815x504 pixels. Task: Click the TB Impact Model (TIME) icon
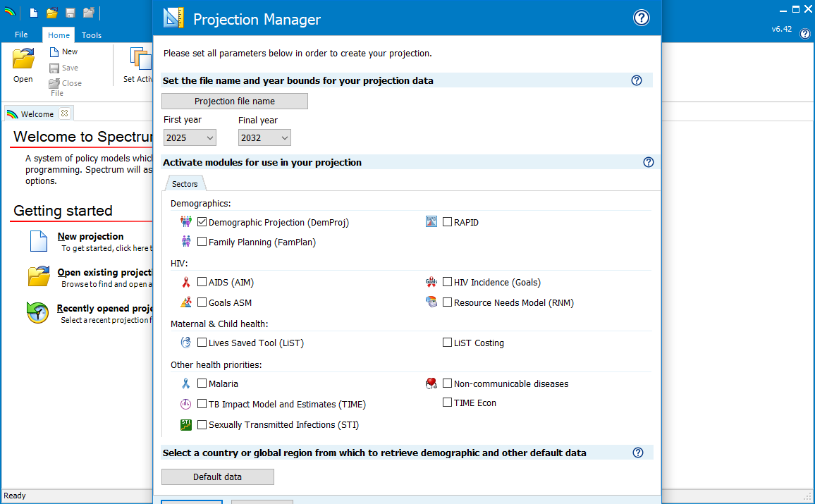pos(185,404)
